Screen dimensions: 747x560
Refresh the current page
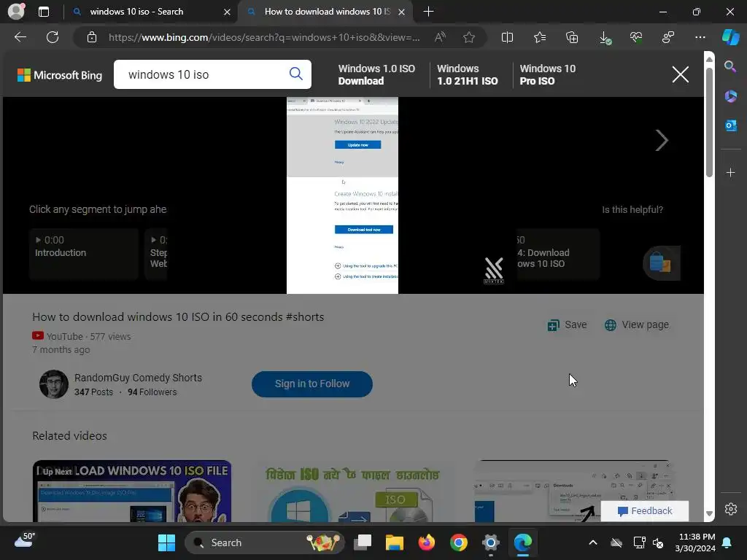[x=53, y=37]
